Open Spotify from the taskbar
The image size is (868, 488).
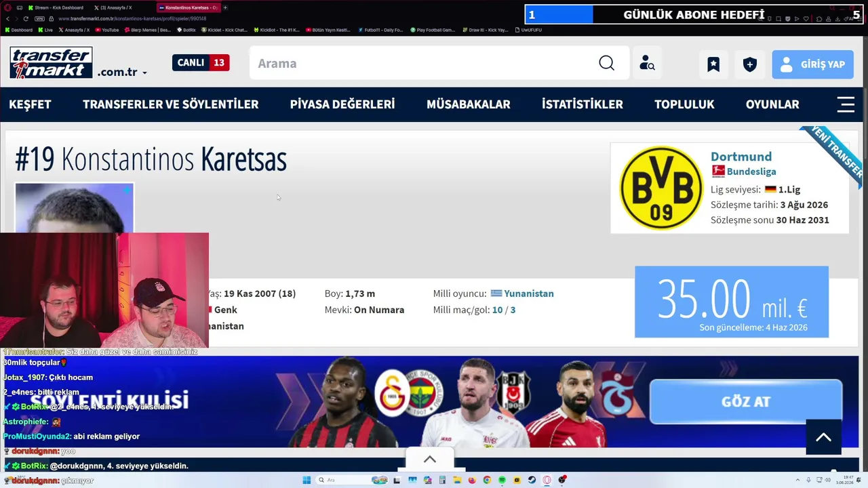pos(502,480)
